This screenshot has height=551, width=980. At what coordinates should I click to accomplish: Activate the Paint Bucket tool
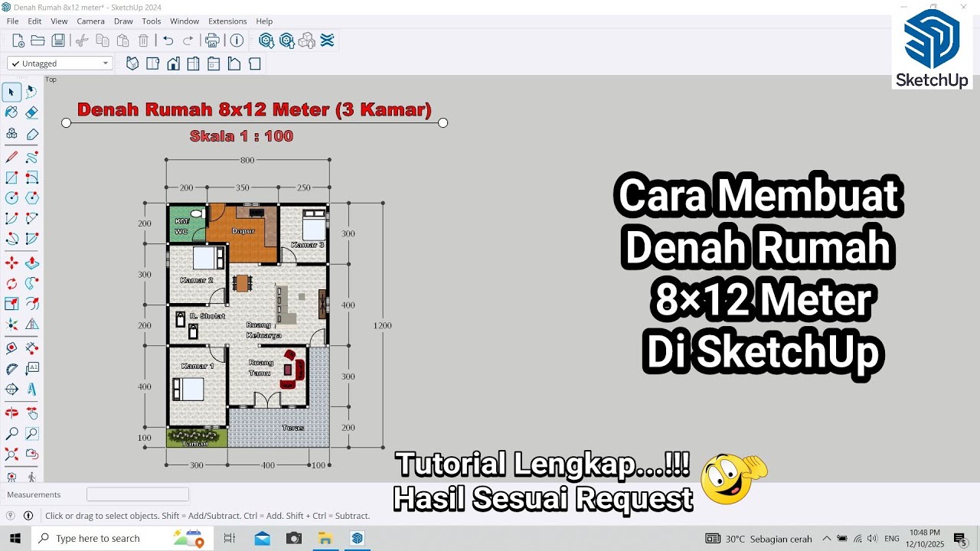click(11, 112)
